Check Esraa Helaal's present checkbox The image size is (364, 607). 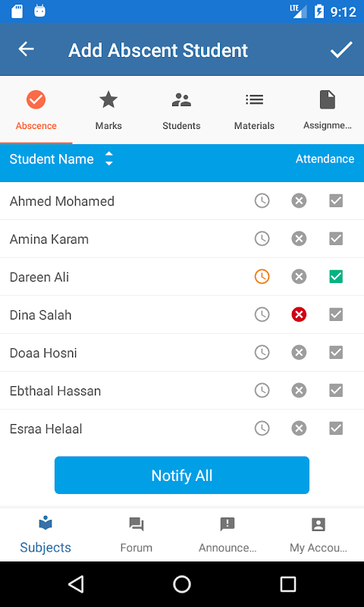pyautogui.click(x=336, y=429)
